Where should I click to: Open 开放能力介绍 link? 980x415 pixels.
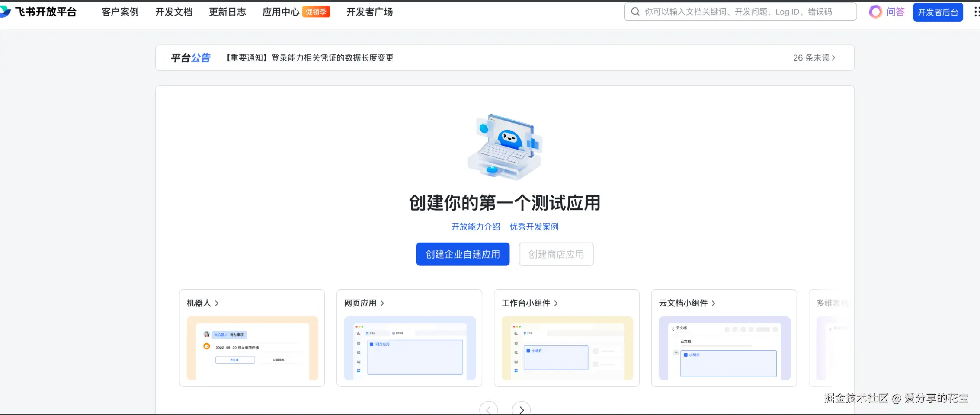476,227
